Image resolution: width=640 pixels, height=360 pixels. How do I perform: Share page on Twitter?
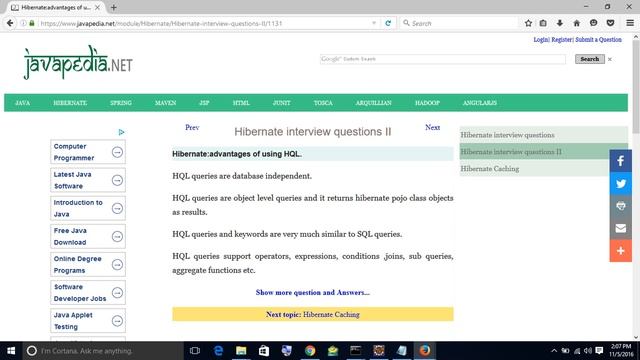620,183
